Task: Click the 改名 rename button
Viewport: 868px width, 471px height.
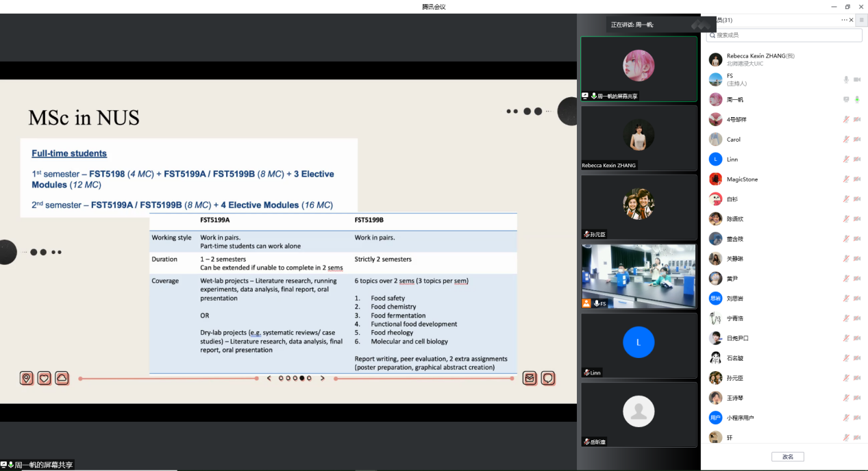Action: tap(787, 457)
